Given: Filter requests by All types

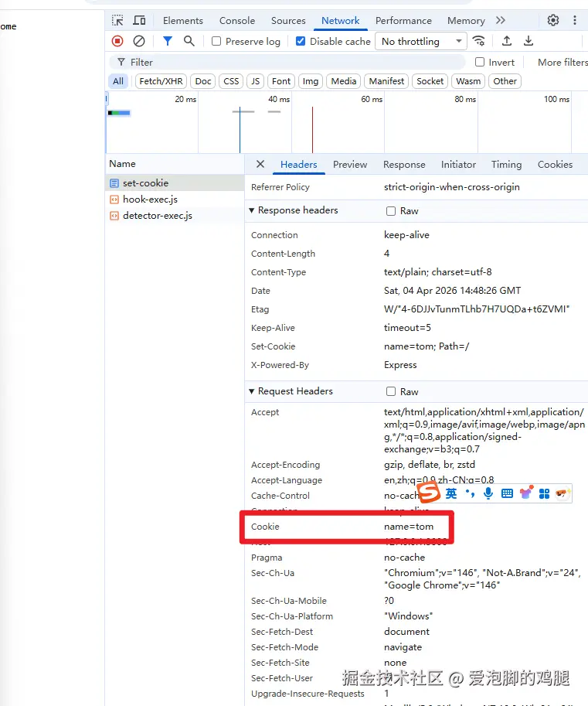Looking at the screenshot, I should coord(118,81).
